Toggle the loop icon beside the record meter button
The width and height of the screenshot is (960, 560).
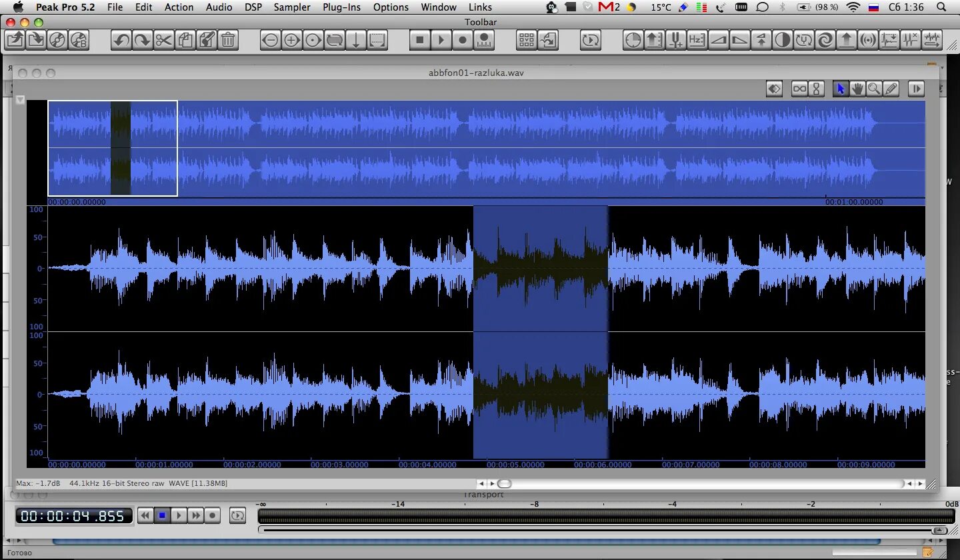coord(590,40)
